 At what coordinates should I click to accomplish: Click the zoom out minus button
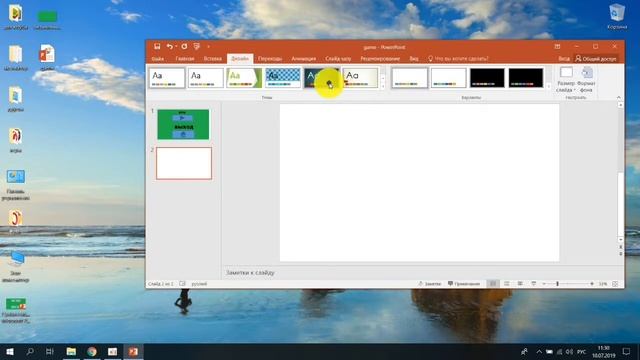point(544,284)
